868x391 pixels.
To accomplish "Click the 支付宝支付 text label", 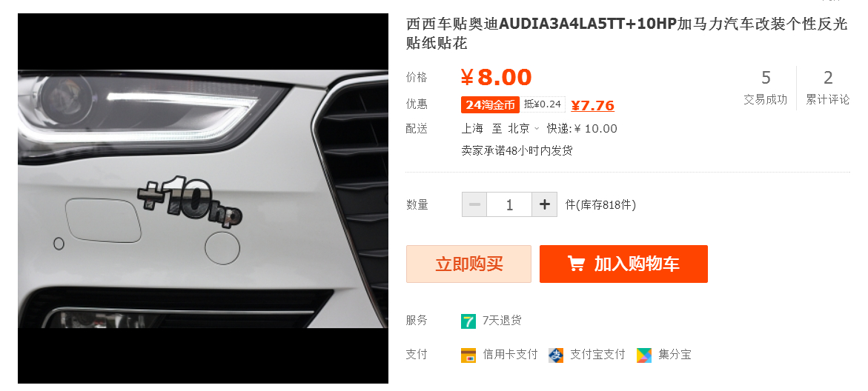I will 597,355.
